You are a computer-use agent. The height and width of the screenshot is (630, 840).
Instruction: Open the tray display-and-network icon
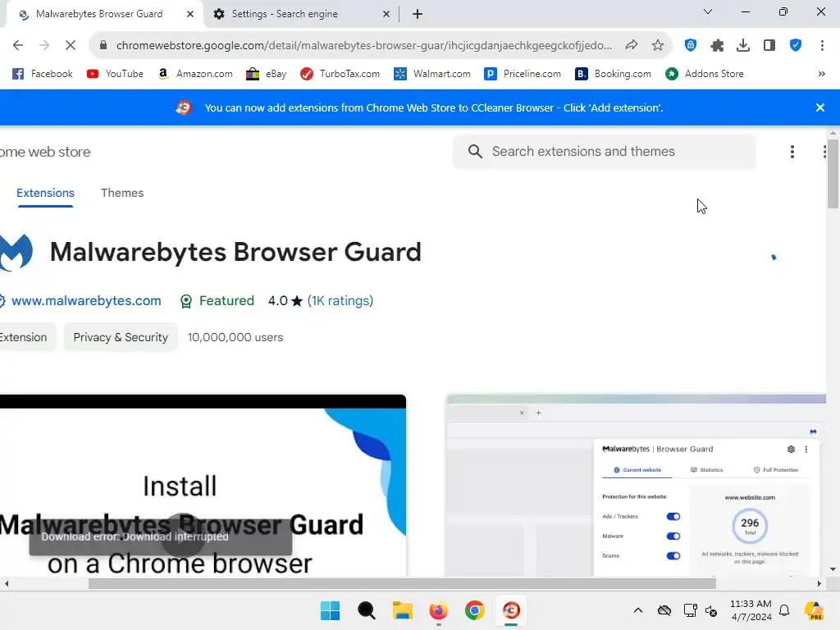pos(690,610)
